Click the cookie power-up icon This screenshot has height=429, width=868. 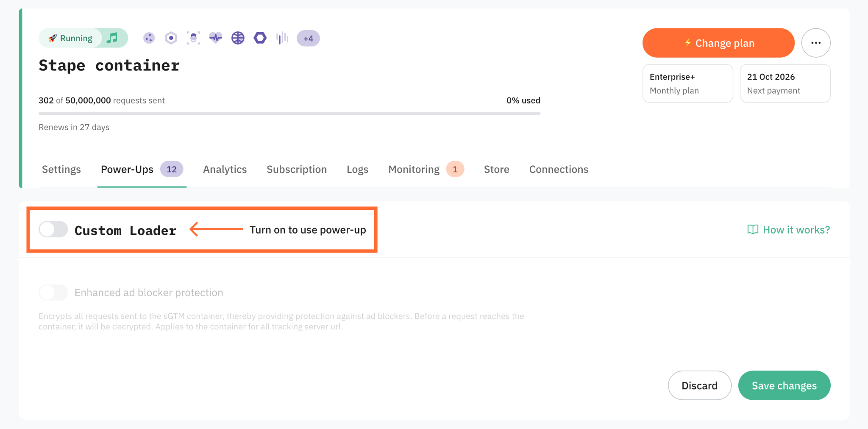coord(149,38)
